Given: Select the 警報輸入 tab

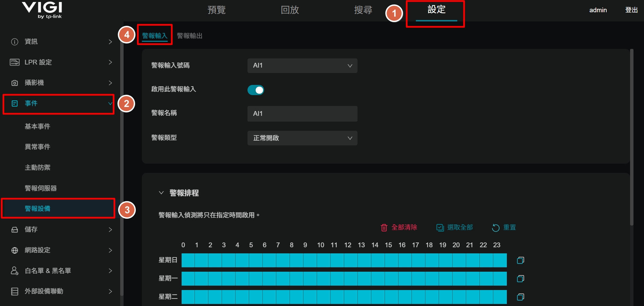Looking at the screenshot, I should [155, 36].
